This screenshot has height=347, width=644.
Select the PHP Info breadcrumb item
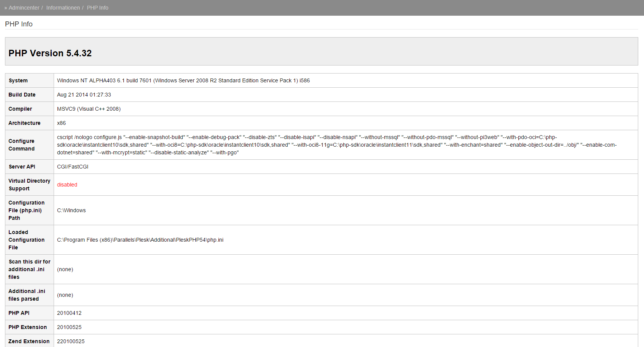click(x=98, y=8)
